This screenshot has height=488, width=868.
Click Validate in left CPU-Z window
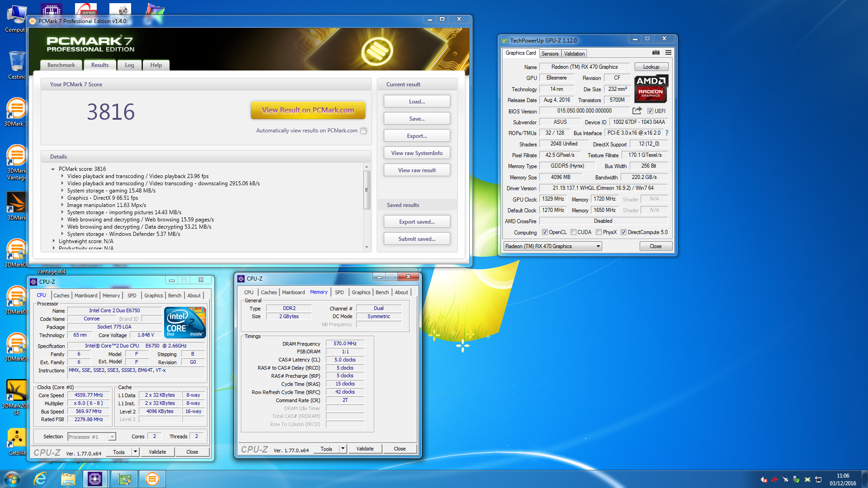click(x=157, y=452)
